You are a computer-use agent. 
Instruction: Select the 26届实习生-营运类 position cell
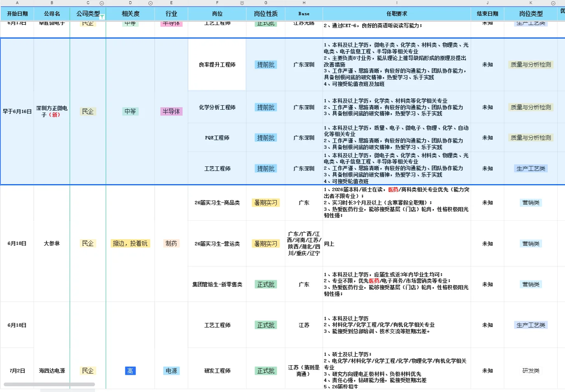[x=217, y=244]
